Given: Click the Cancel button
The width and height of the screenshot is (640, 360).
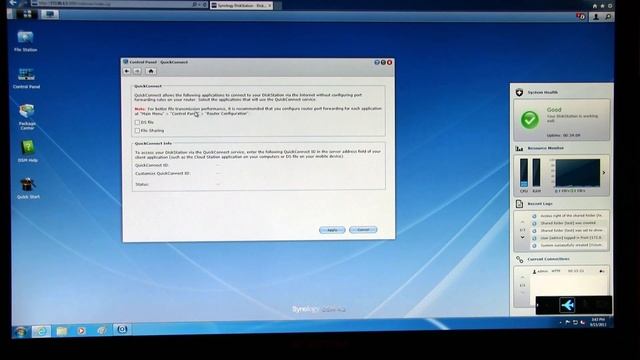Looking at the screenshot, I should coord(363,230).
